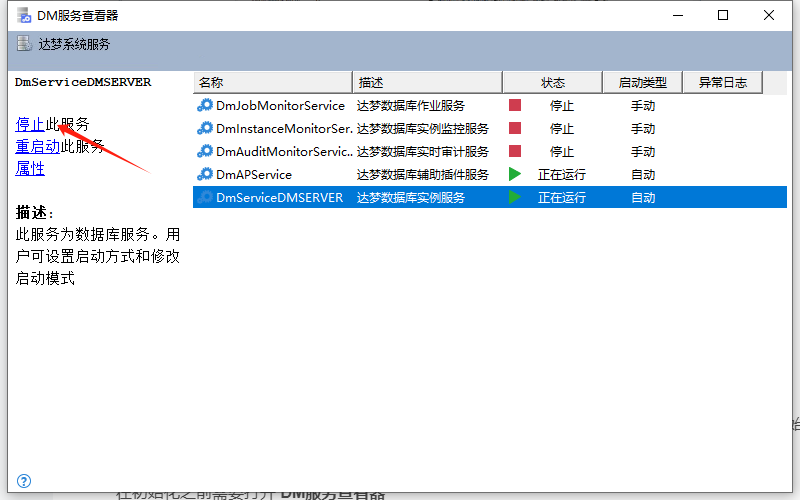Click 停止 status text of DmAuditMonitorServic..

[562, 152]
